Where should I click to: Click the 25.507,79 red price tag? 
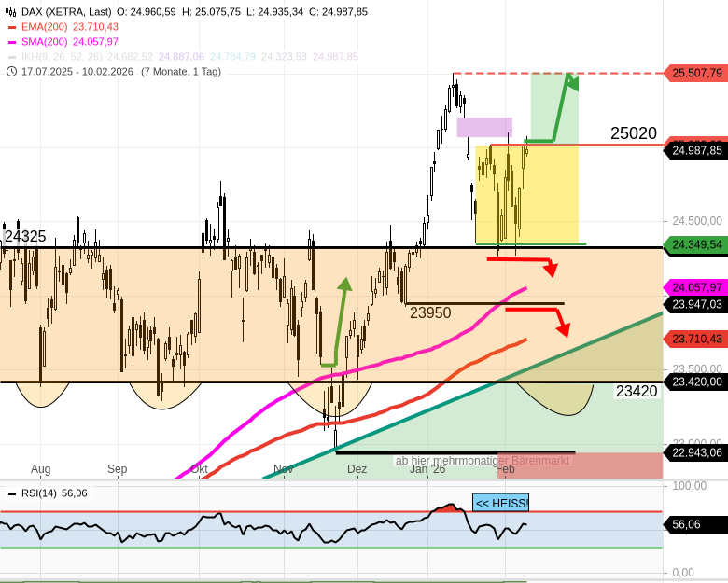[x=696, y=73]
